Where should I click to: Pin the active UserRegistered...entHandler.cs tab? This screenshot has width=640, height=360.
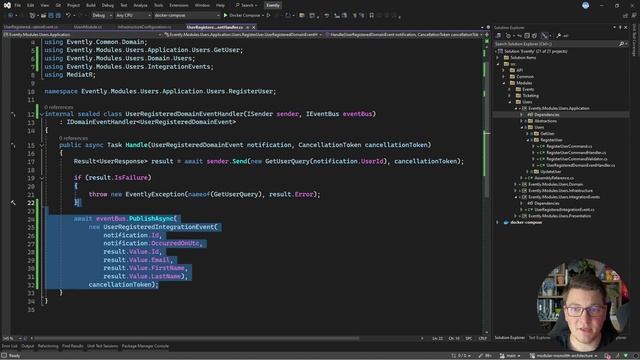click(x=248, y=27)
